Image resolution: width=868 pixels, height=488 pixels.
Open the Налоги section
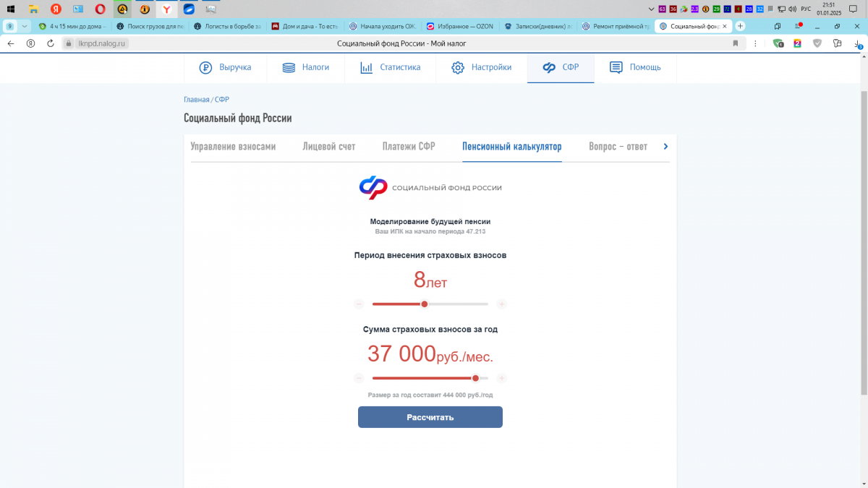click(x=306, y=67)
